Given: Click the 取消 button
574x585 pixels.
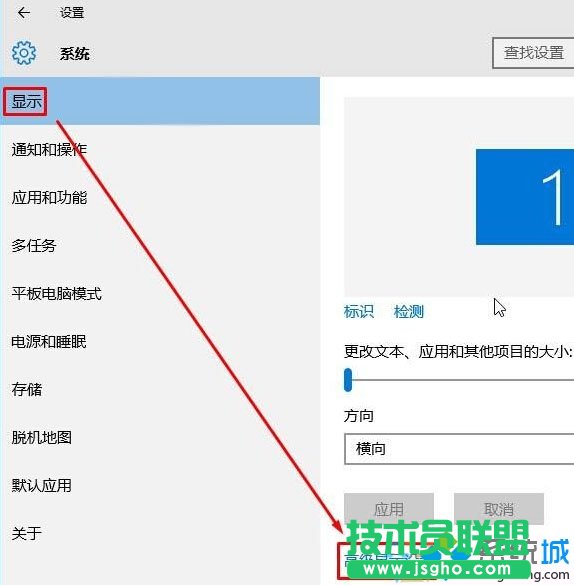Looking at the screenshot, I should [499, 509].
